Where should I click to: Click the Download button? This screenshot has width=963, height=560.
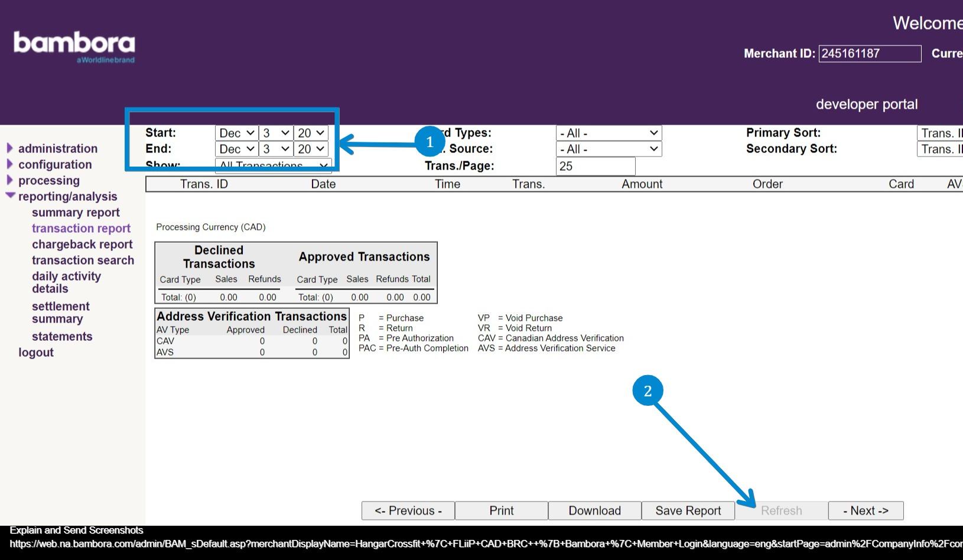[594, 511]
